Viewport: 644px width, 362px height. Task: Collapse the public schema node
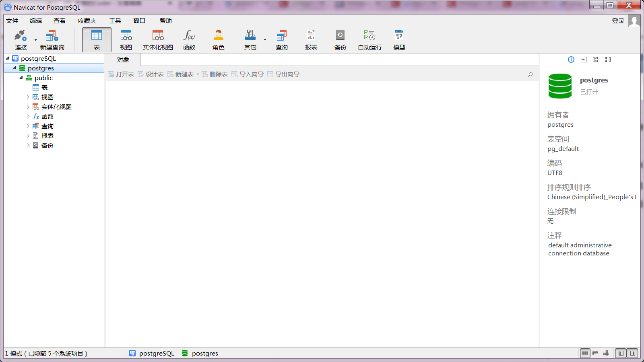(x=21, y=78)
